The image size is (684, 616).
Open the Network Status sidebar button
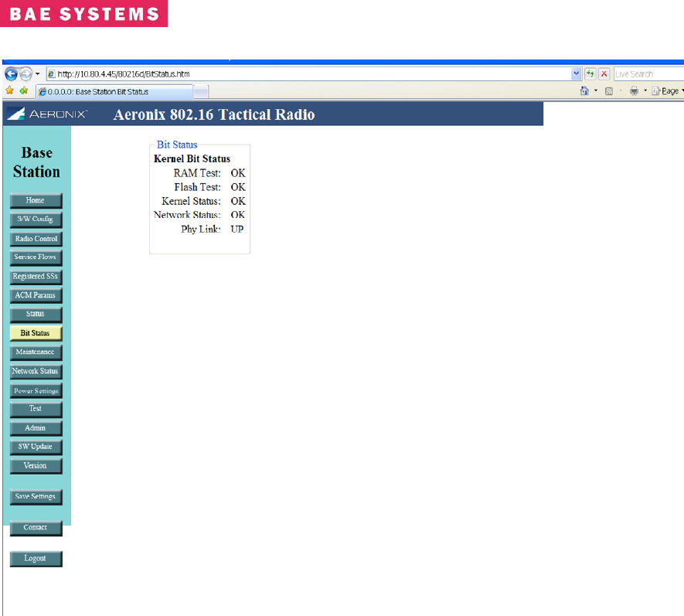(x=36, y=371)
